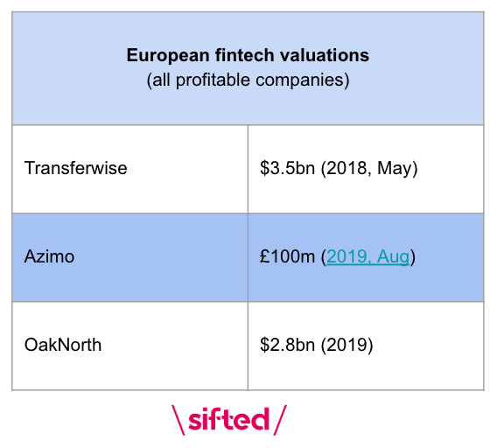Click the "(2019)" year next to OakNorth
This screenshot has width=497, height=448.
[x=346, y=346]
